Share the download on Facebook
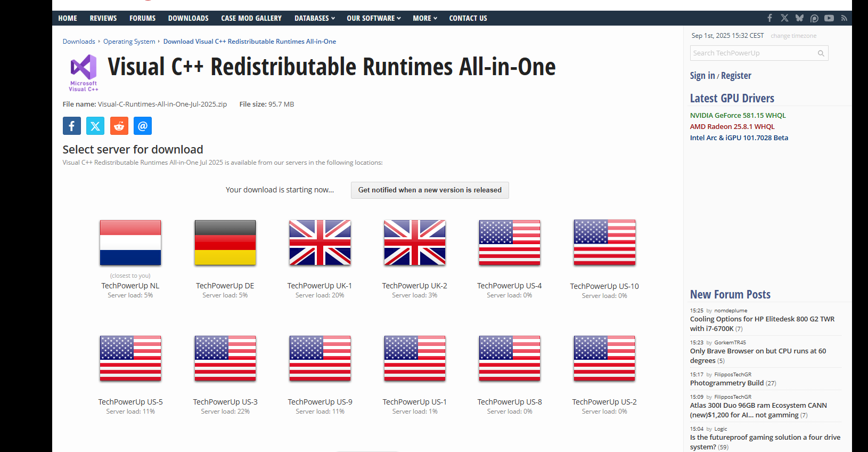The width and height of the screenshot is (868, 452). pyautogui.click(x=72, y=126)
